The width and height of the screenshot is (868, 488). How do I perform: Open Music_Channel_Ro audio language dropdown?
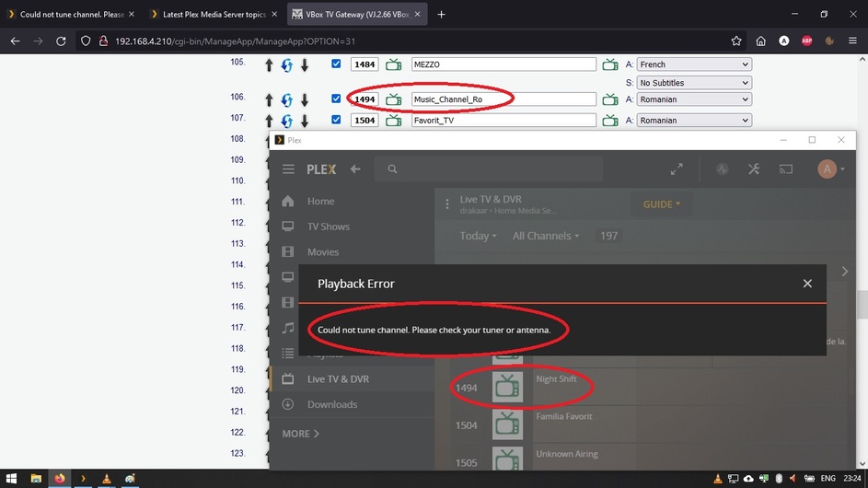click(694, 99)
